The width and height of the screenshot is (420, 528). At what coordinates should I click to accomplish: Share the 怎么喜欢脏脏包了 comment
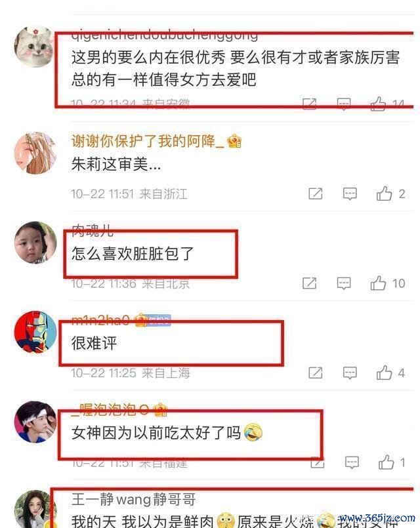310,283
